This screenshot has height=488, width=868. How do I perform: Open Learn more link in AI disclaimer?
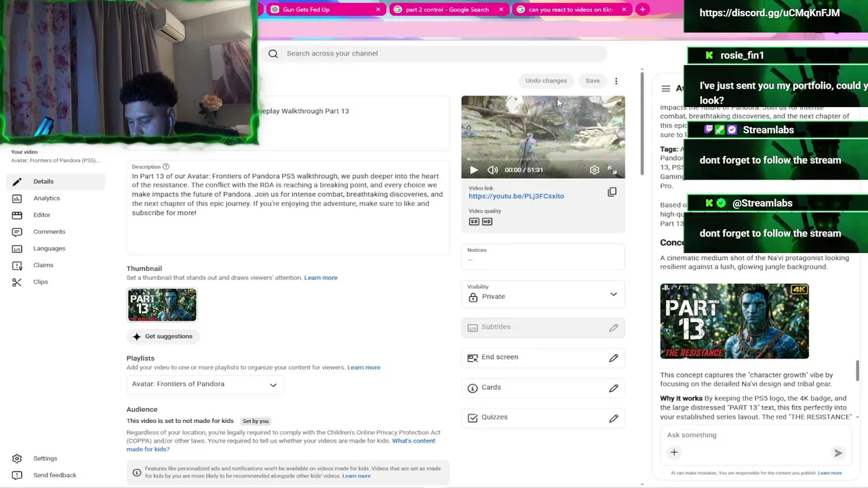[830, 473]
